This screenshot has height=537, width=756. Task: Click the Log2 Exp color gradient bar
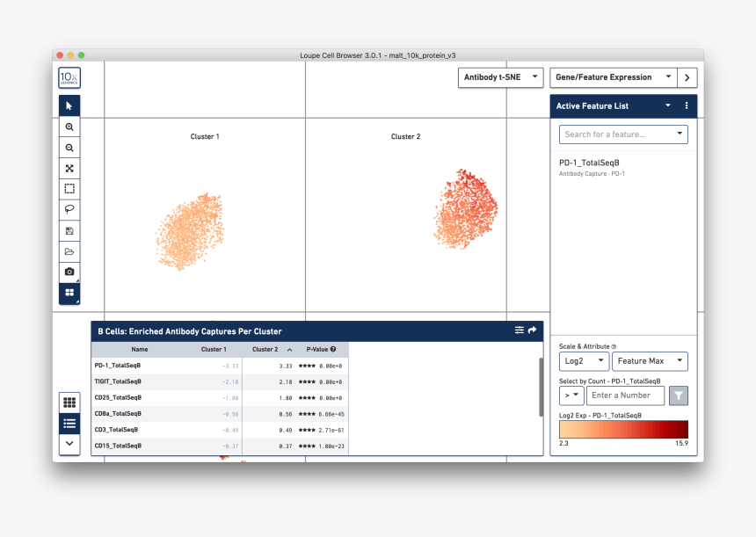[x=623, y=430]
